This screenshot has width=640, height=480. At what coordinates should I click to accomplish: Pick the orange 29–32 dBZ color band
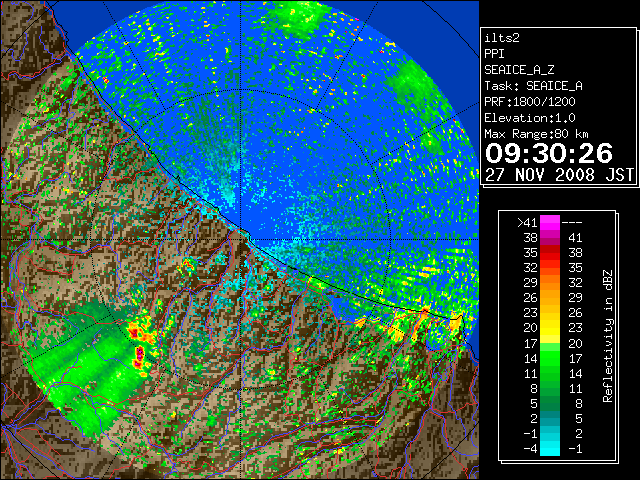point(550,283)
